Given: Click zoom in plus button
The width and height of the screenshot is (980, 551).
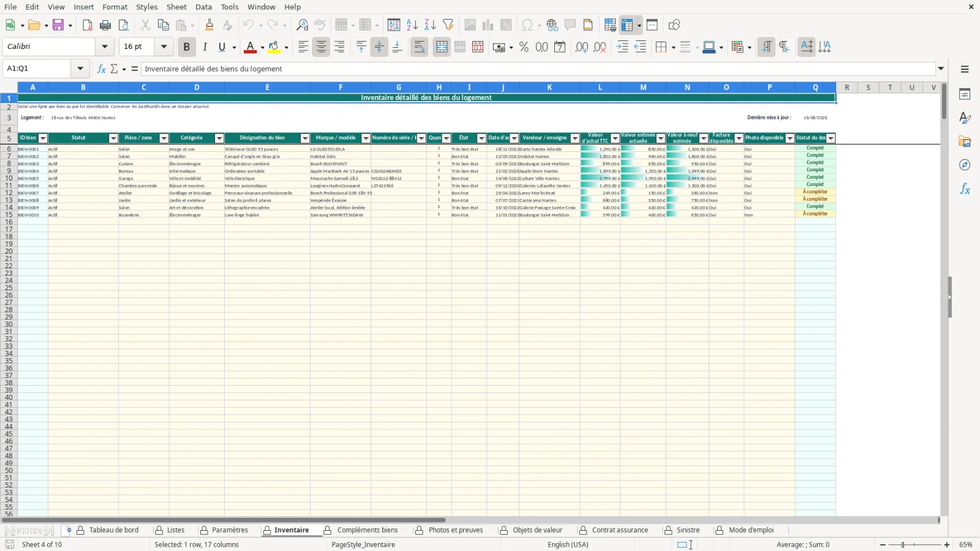Looking at the screenshot, I should 947,545.
